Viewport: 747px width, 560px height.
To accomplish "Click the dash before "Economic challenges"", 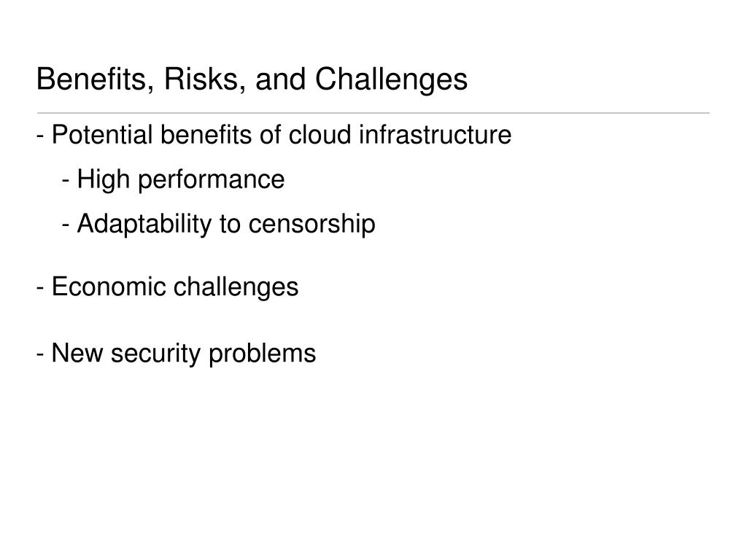I will click(x=41, y=289).
